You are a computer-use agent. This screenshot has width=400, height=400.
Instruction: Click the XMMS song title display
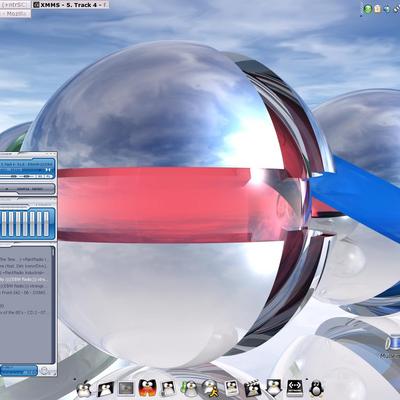coord(25,164)
